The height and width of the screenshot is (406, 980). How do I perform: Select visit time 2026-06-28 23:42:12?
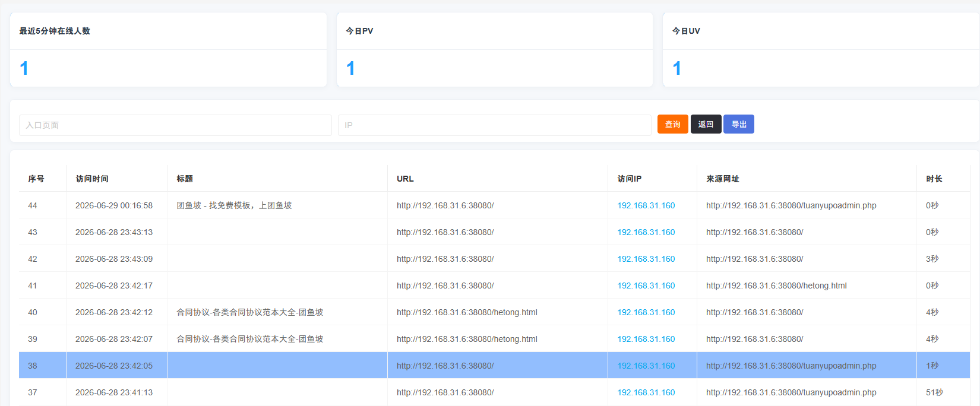[x=114, y=312]
